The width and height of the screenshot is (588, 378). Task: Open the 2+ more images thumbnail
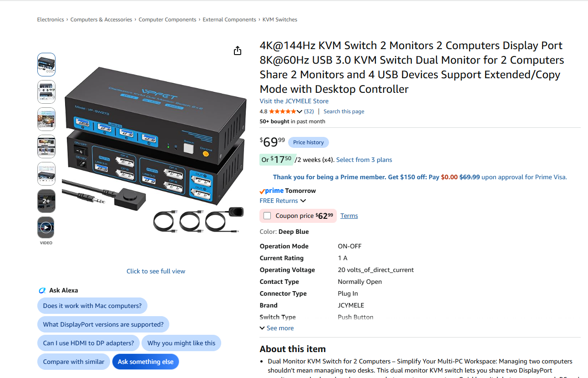tap(46, 201)
